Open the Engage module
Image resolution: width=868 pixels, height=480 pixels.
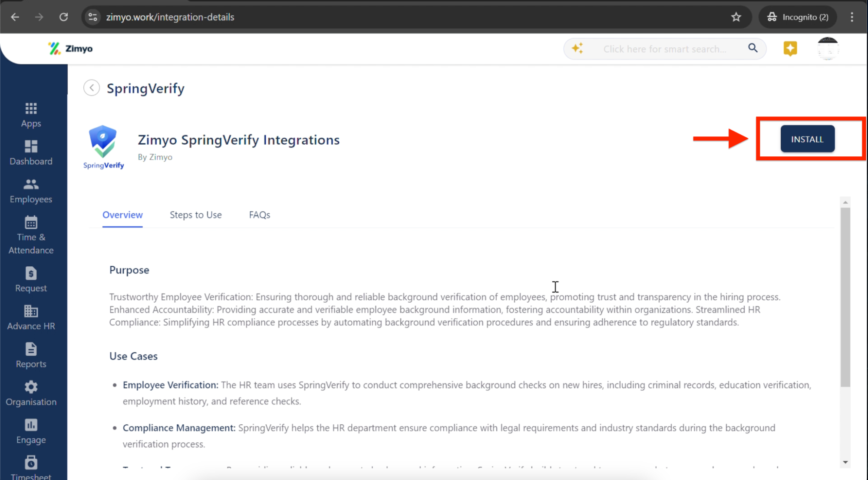(x=31, y=431)
